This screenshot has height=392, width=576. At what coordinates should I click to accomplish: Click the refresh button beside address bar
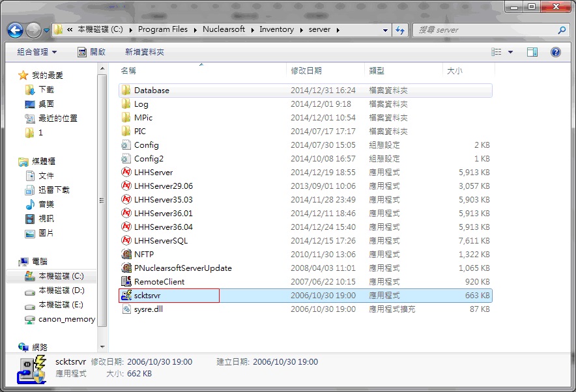(x=400, y=30)
